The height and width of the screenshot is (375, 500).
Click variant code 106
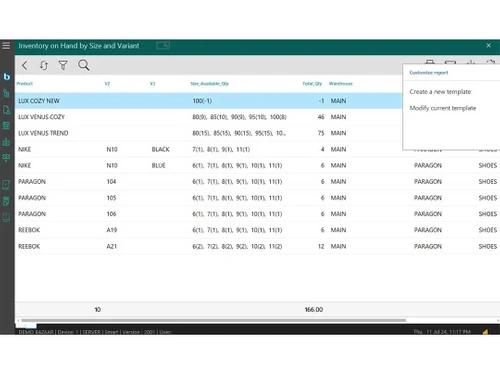click(111, 214)
